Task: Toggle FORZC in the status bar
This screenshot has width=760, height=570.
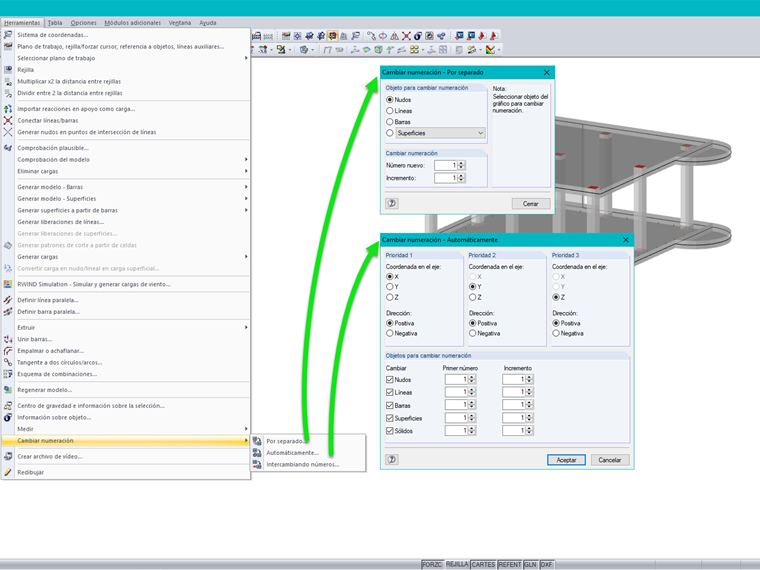Action: 432,565
